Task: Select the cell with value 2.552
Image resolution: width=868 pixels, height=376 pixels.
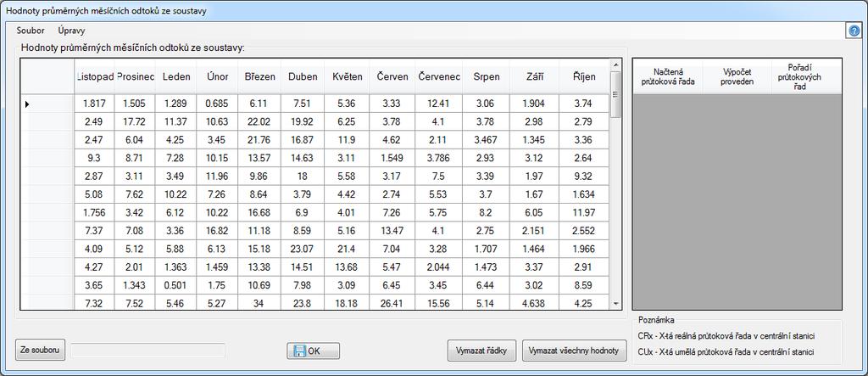Action: pyautogui.click(x=584, y=231)
